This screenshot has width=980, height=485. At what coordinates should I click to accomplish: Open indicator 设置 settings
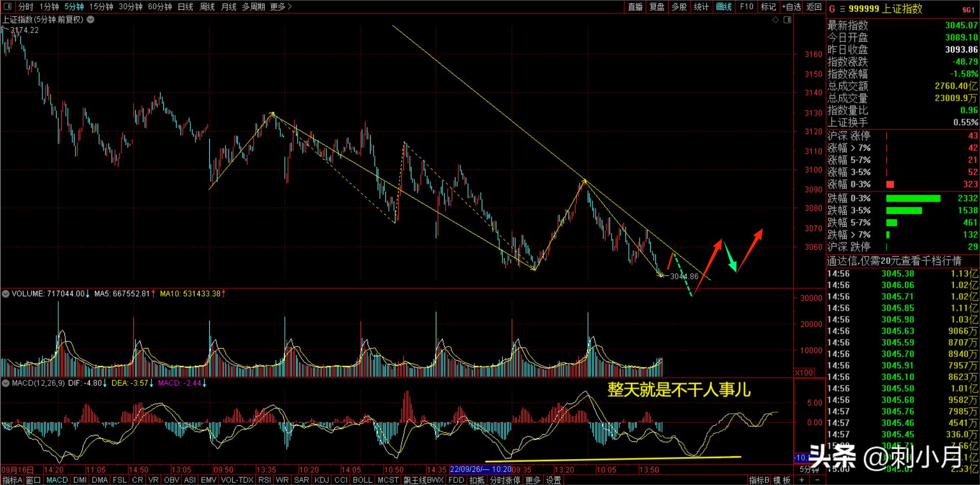coord(553,480)
